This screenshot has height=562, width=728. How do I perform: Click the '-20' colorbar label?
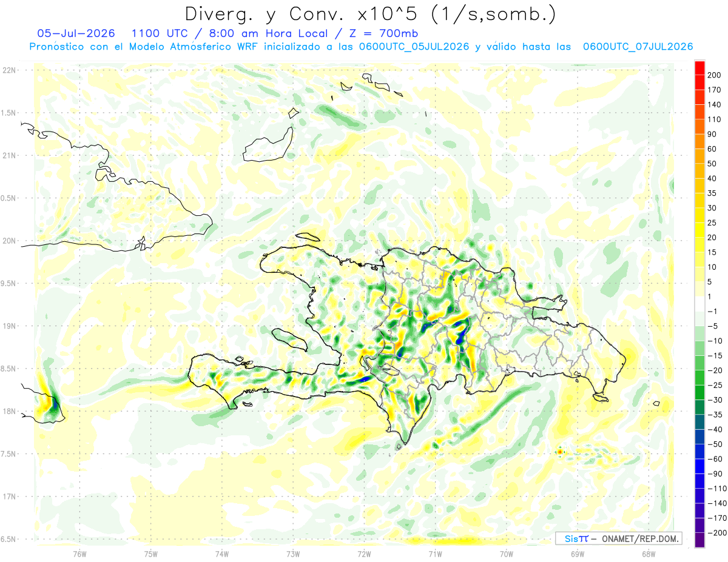[714, 370]
